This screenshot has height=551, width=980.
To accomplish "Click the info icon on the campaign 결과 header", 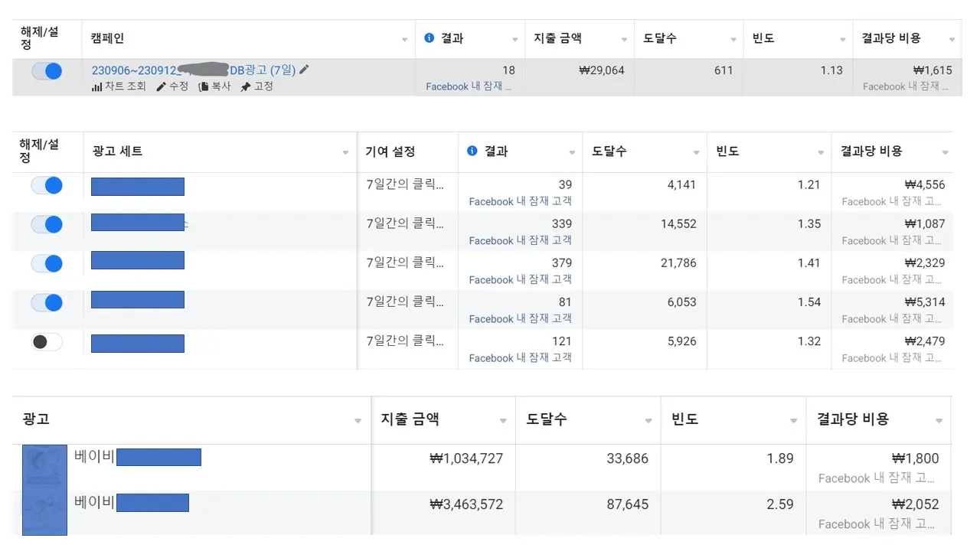I will pyautogui.click(x=429, y=37).
